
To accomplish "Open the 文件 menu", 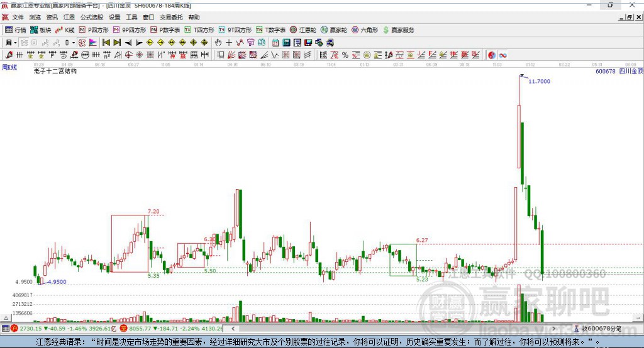I will tap(18, 17).
